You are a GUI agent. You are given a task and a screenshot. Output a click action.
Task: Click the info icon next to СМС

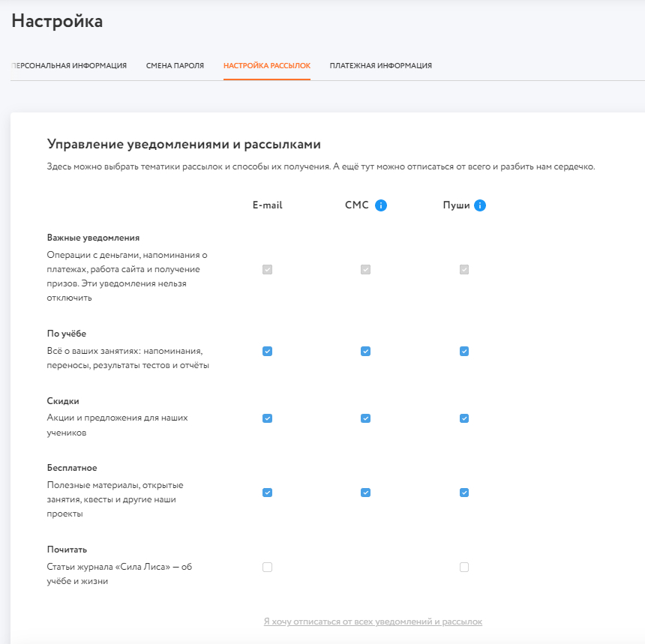click(381, 205)
